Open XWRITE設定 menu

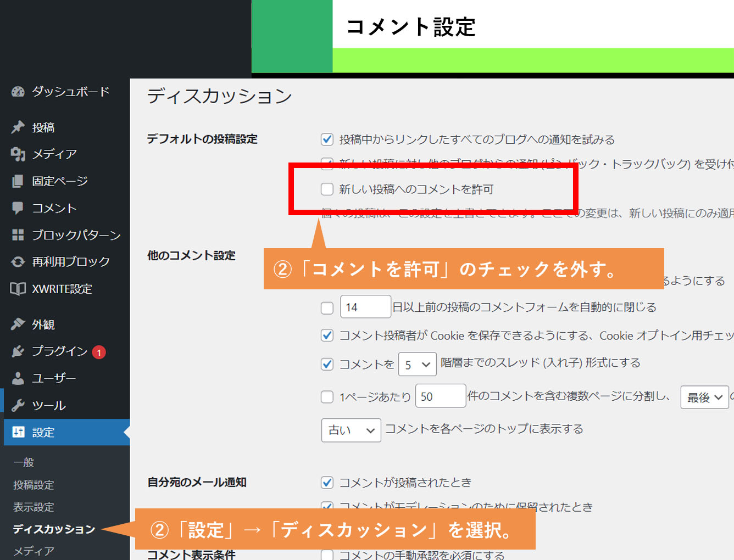(62, 289)
